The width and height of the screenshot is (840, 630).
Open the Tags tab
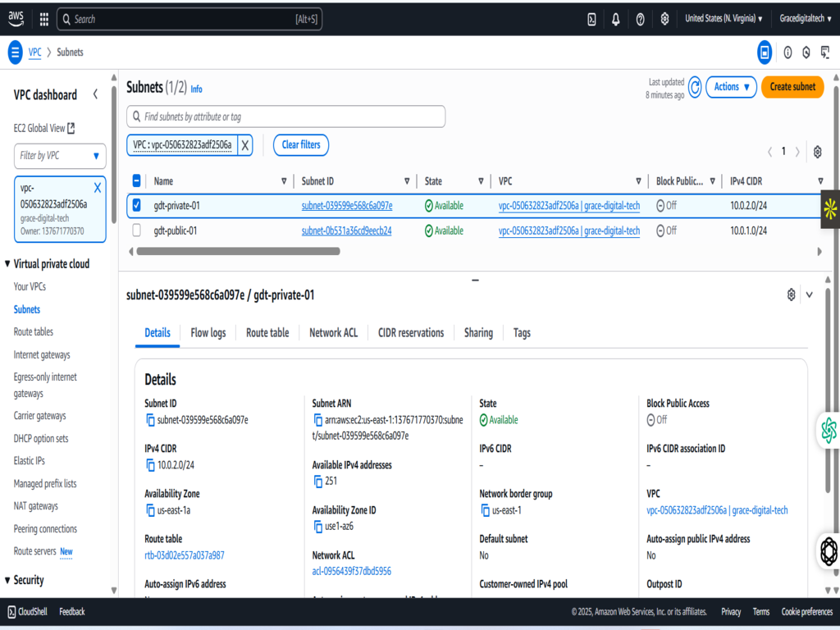(522, 333)
